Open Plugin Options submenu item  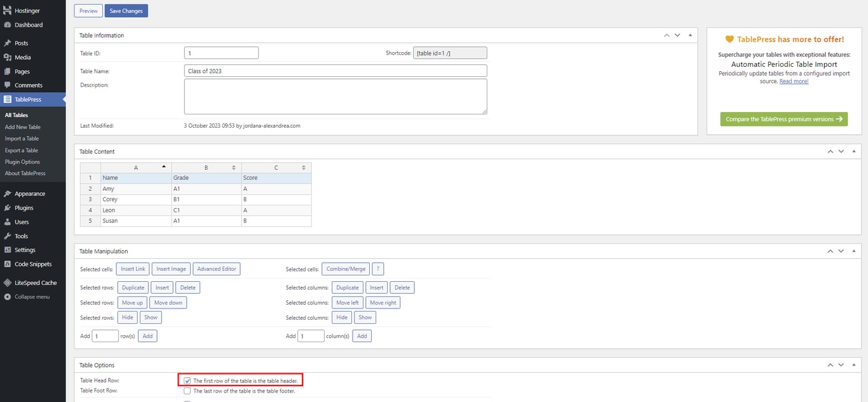22,162
